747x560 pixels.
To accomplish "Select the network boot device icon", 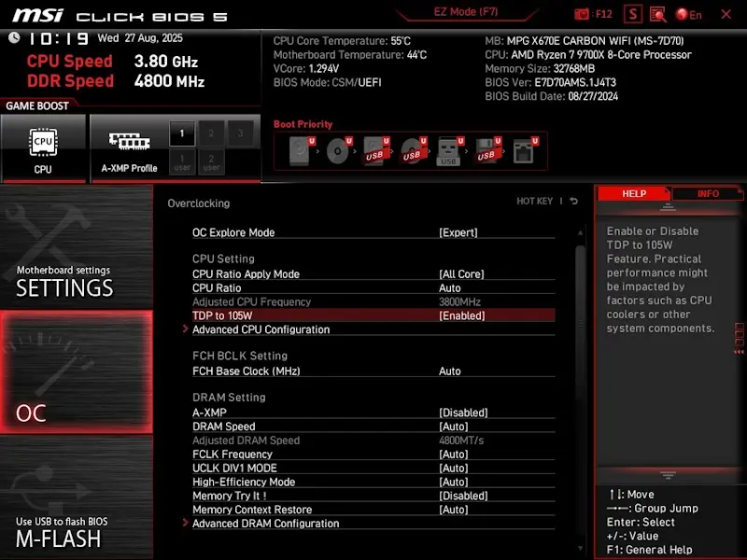I will tap(526, 151).
